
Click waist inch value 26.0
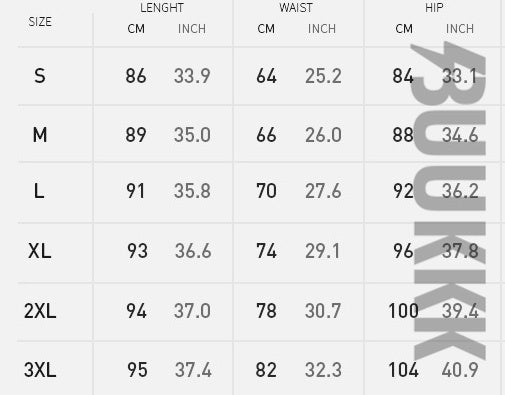(323, 135)
